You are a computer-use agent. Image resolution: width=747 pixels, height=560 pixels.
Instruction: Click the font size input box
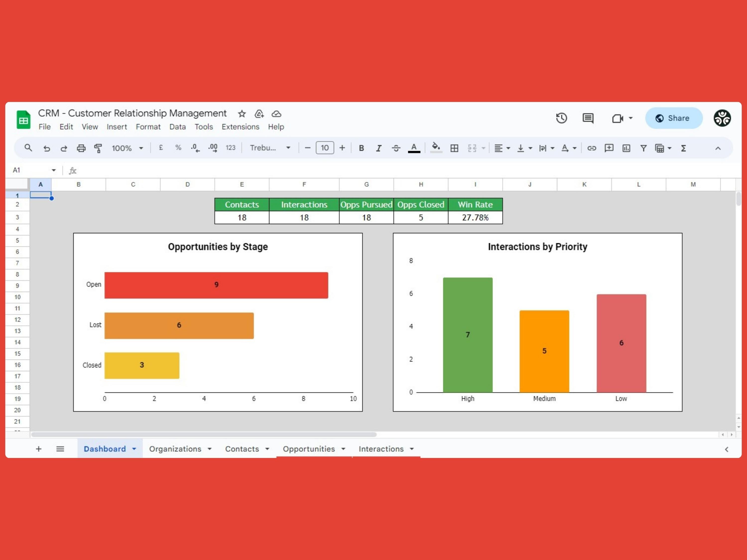coord(324,148)
